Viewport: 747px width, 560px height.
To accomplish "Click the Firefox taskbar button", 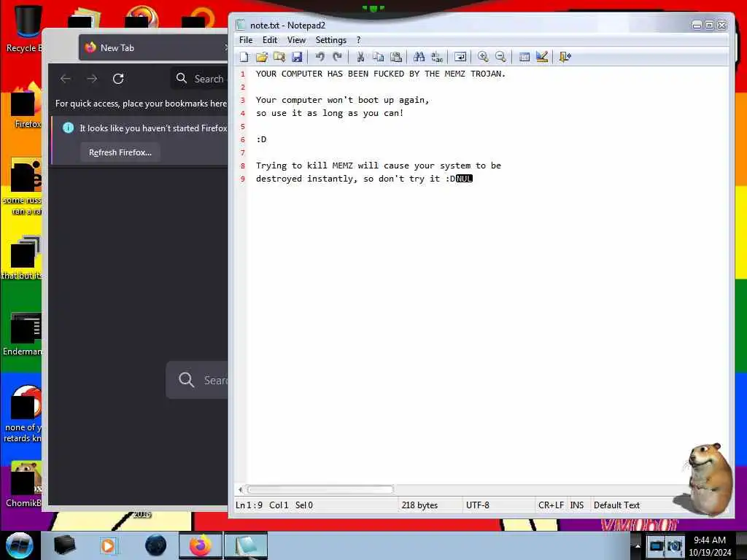I will point(200,545).
